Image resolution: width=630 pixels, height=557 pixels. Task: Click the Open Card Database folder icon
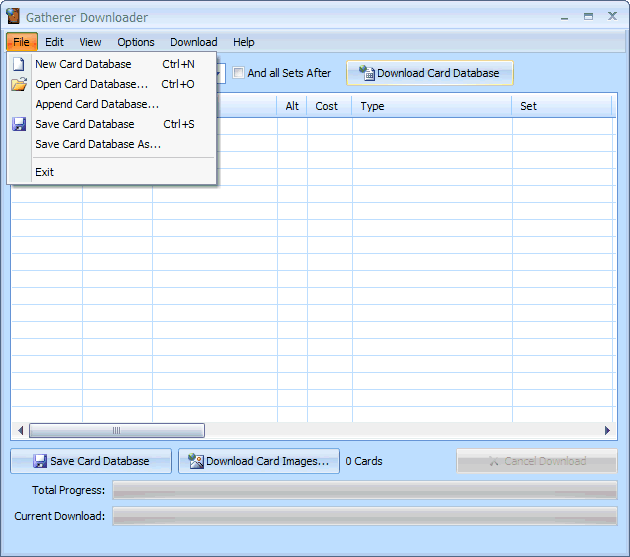pos(19,84)
